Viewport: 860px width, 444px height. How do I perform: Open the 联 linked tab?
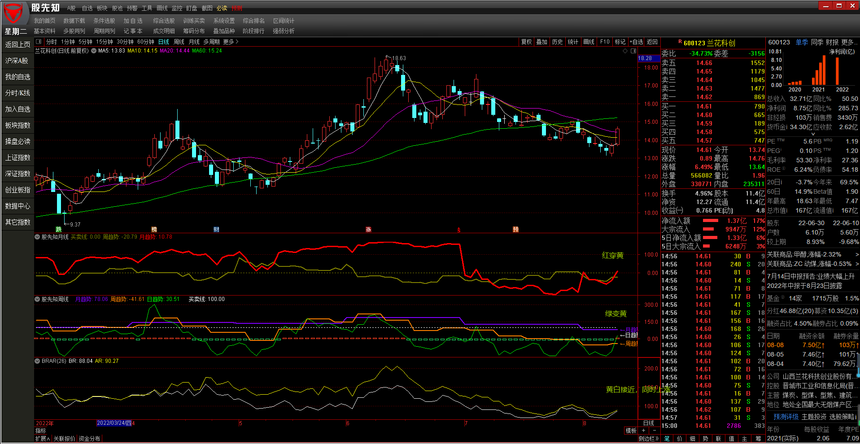tap(718, 439)
